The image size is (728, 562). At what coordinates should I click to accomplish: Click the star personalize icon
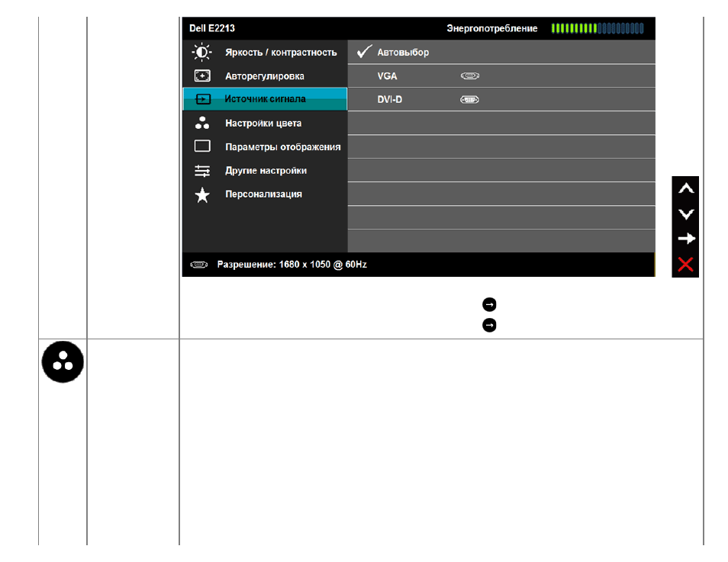[202, 195]
